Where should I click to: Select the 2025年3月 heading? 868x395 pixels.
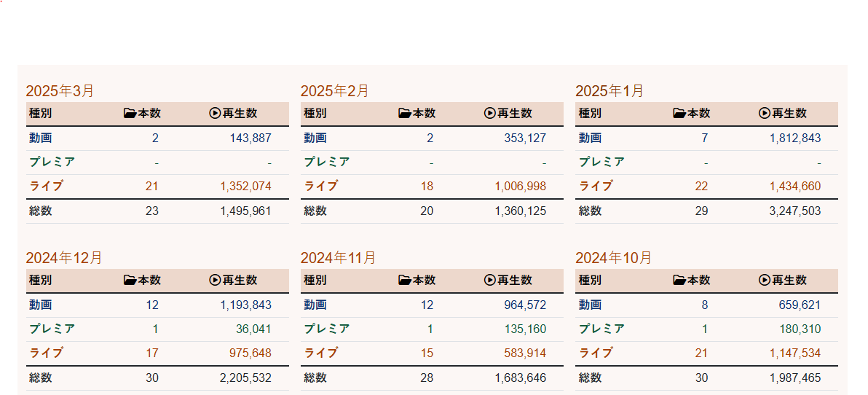(x=60, y=91)
